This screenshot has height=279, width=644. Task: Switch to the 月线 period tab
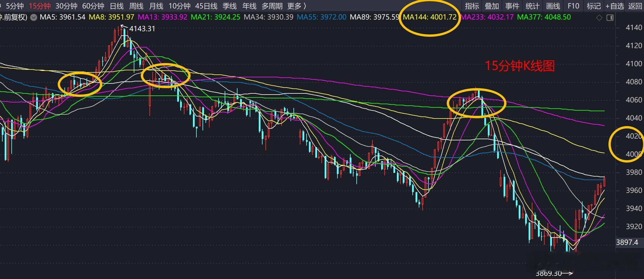[156, 6]
